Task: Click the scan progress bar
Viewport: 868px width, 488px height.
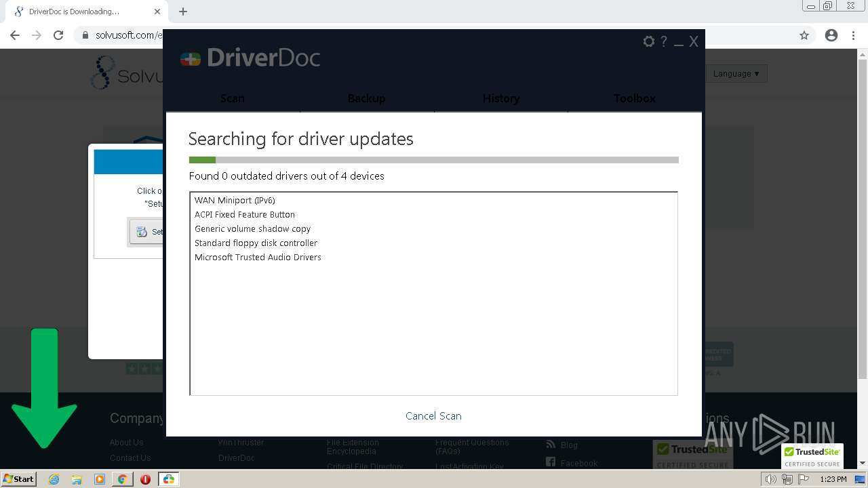Action: (433, 160)
